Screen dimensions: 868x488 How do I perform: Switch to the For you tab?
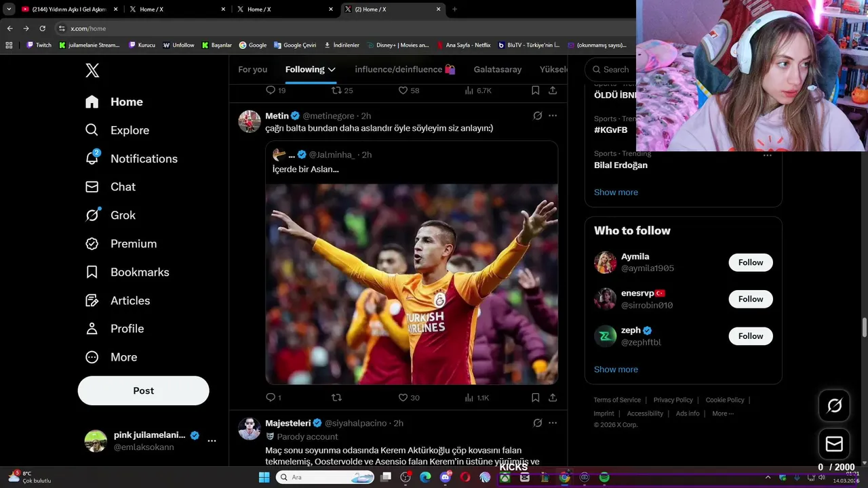(x=252, y=70)
